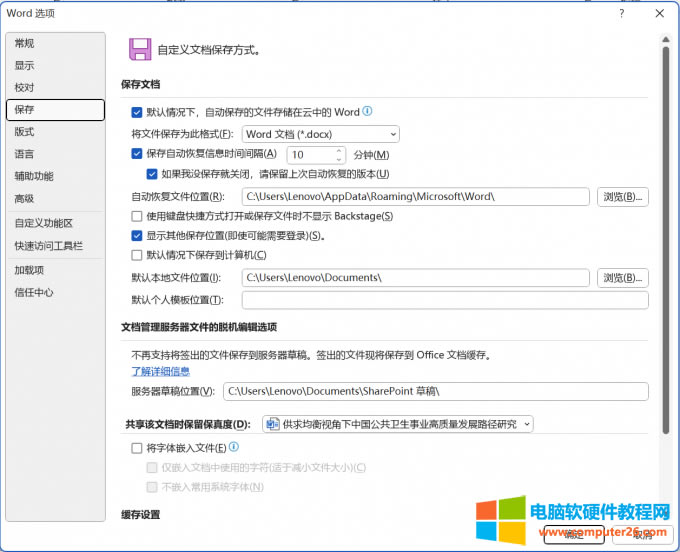Click the purple floppy disk save icon

coord(140,49)
